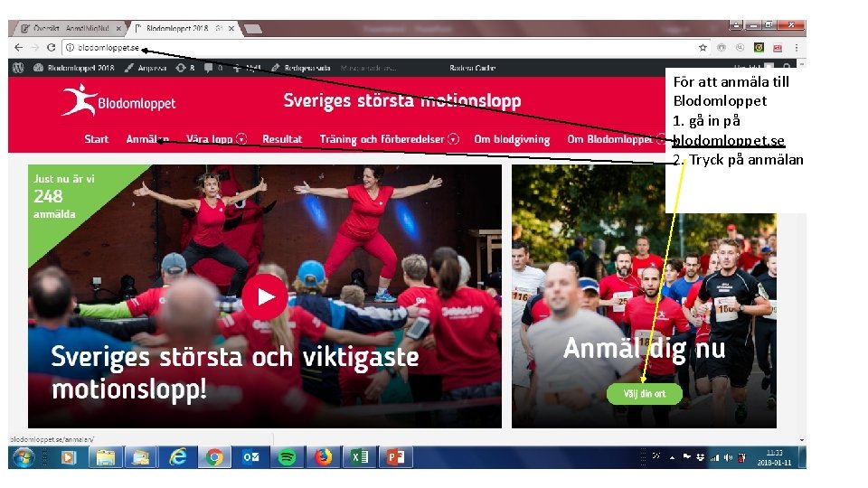Viewport: 868px width, 488px height.
Task: Open Outlook from the taskbar
Action: coord(250,457)
